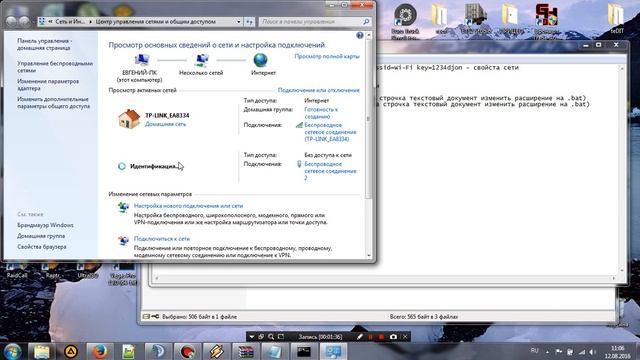Click 'Подключение или отключение' link
Image resolution: width=640 pixels, height=360 pixels.
coord(319,90)
